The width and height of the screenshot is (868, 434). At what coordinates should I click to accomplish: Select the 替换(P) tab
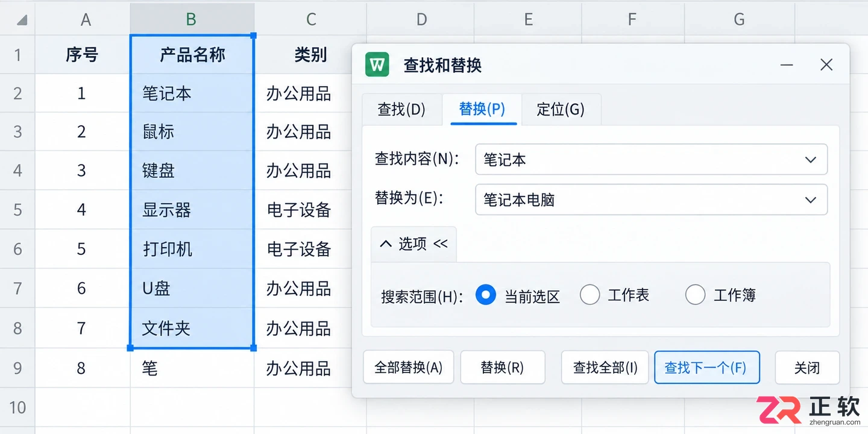[482, 109]
